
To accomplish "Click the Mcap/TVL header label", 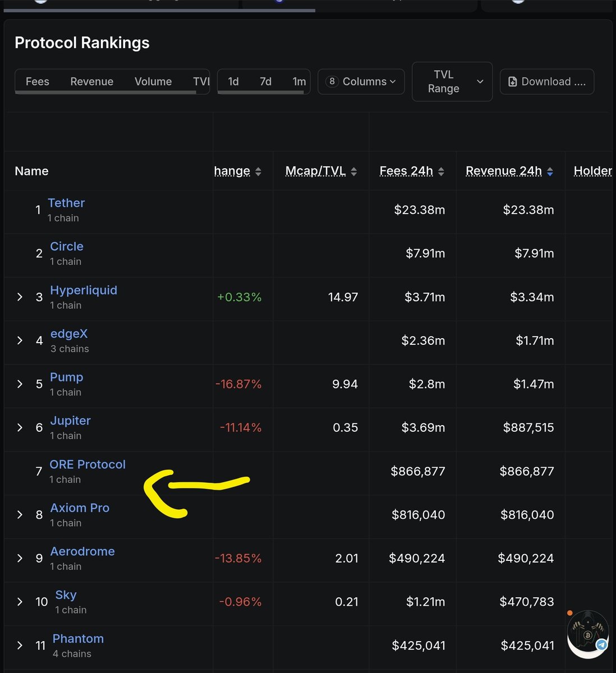I will pyautogui.click(x=315, y=171).
